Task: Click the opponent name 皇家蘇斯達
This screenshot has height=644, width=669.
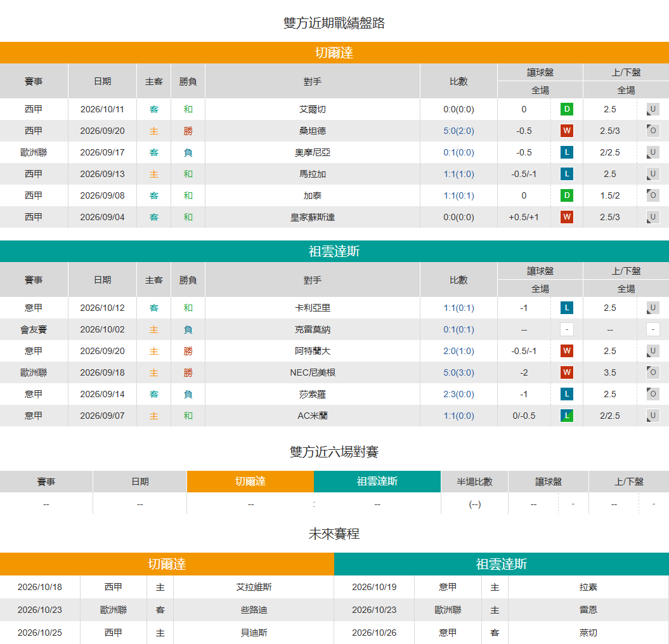Action: (313, 217)
